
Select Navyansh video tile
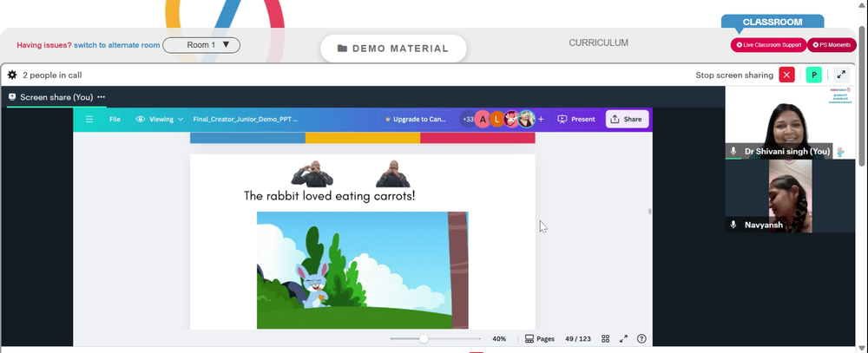pyautogui.click(x=790, y=196)
